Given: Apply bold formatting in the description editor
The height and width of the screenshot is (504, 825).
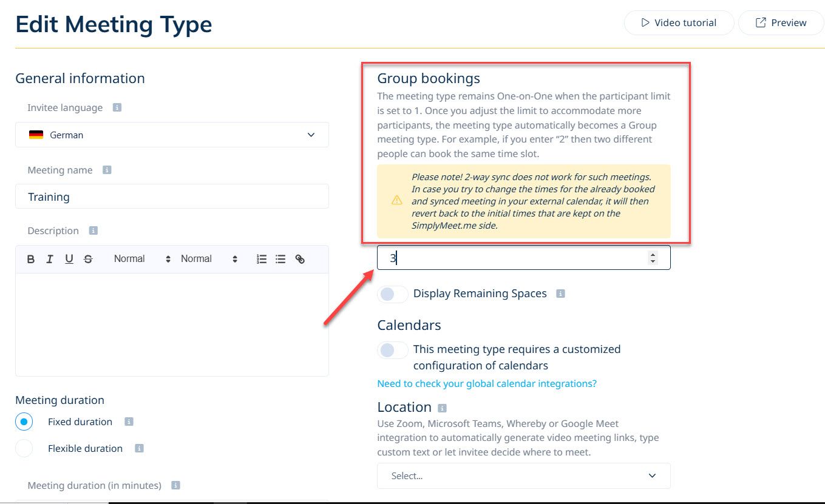Looking at the screenshot, I should [x=30, y=258].
